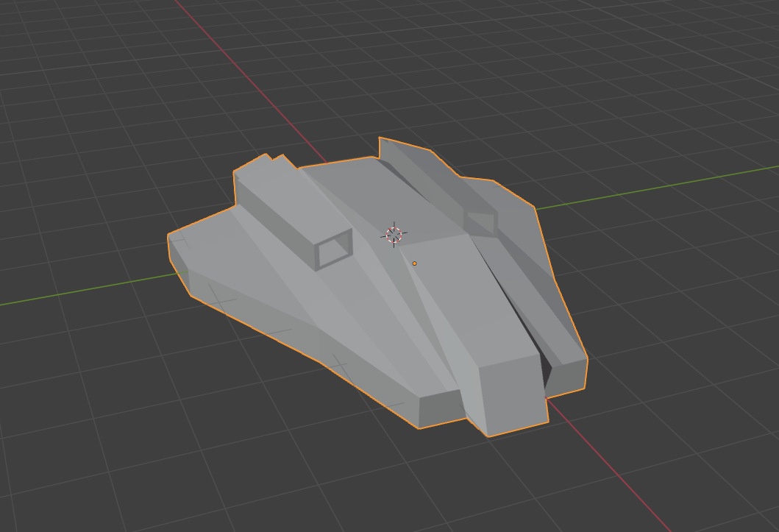Click the orange object origin dot

click(x=414, y=263)
